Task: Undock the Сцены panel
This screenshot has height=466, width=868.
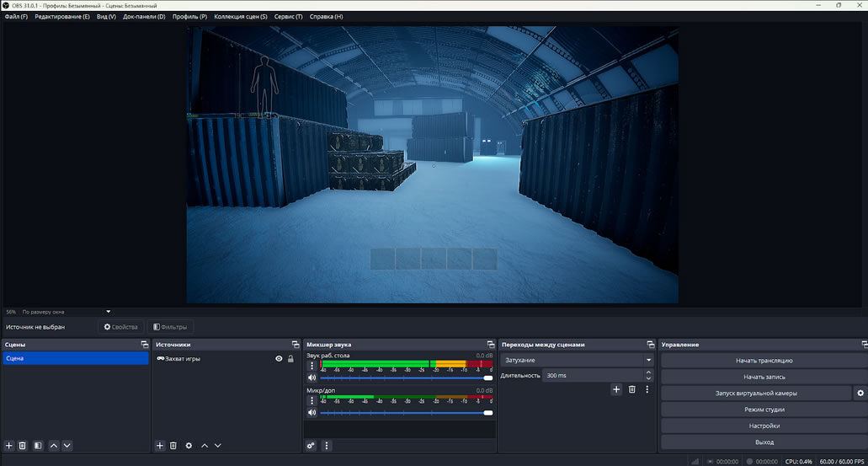Action: tap(145, 345)
